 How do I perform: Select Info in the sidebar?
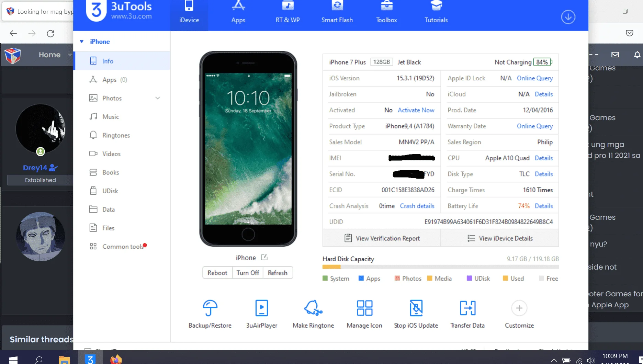122,61
